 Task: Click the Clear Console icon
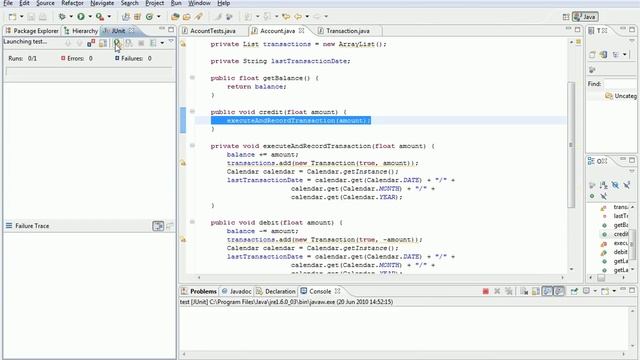524,291
